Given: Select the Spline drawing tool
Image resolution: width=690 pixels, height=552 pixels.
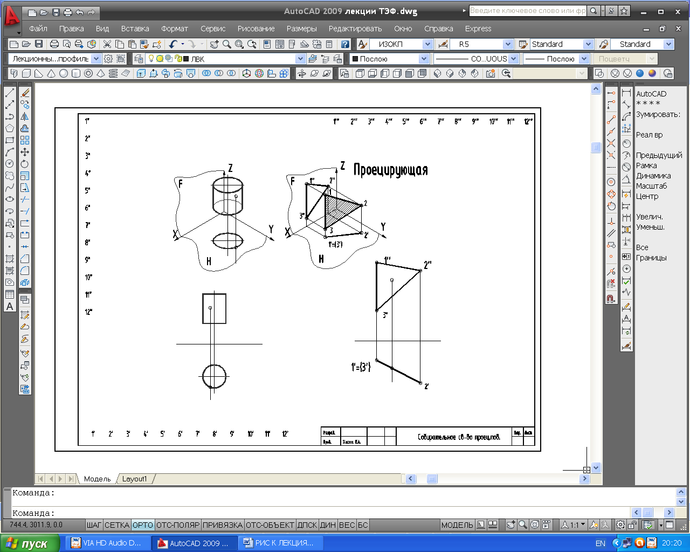Looking at the screenshot, I should (9, 188).
